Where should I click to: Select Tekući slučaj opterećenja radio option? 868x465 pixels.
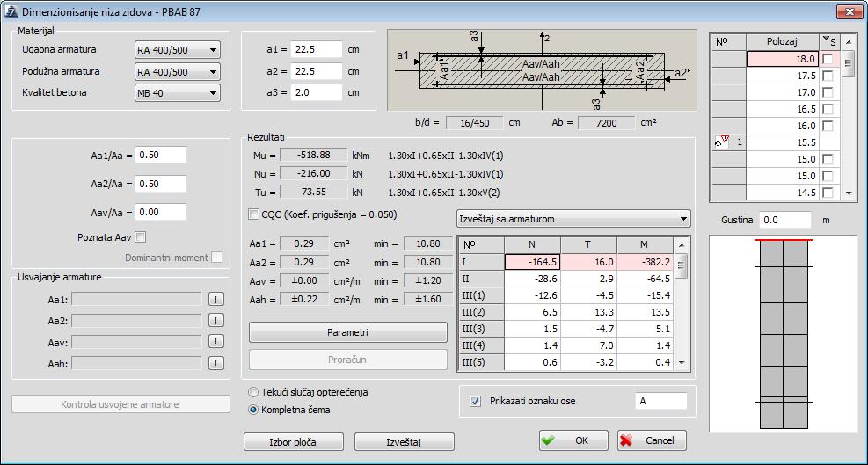(x=253, y=392)
